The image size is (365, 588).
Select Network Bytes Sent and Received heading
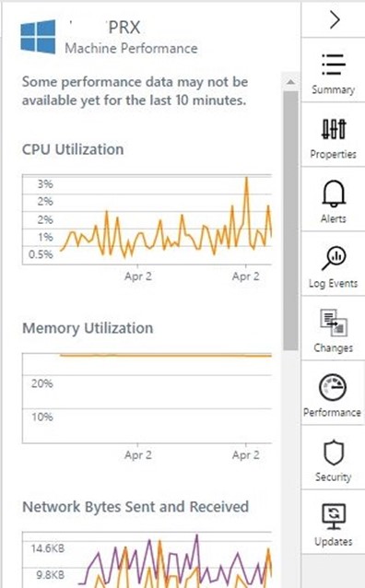[135, 507]
